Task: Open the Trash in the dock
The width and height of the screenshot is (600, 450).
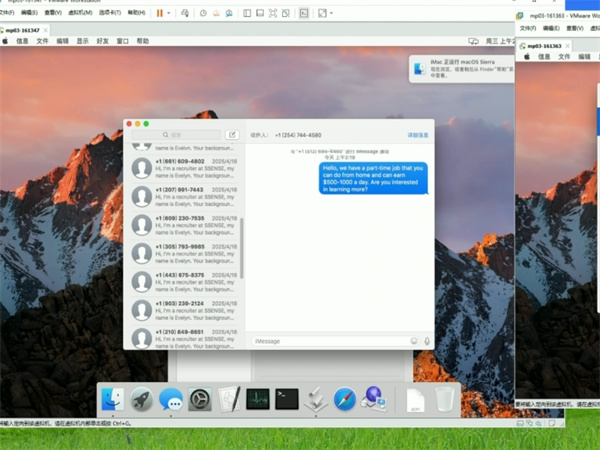Action: tap(445, 400)
